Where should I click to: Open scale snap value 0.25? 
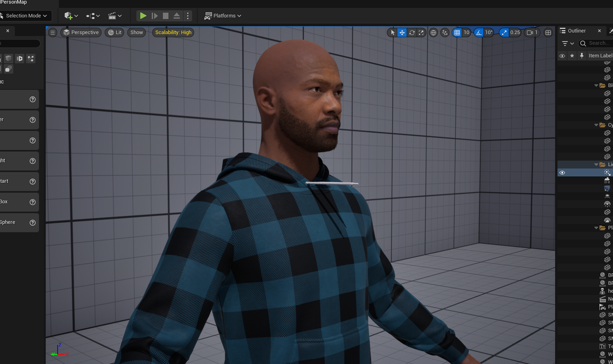point(515,32)
